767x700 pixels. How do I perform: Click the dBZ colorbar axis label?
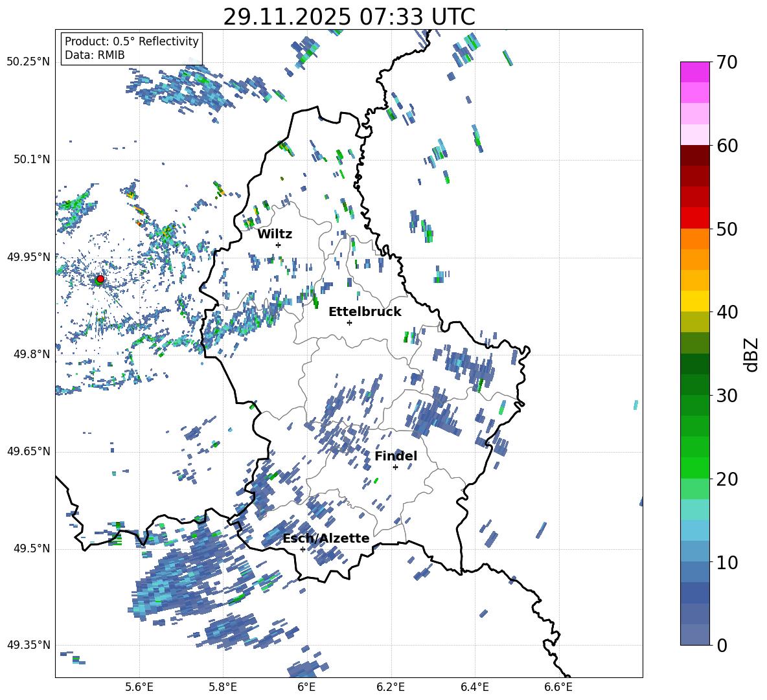[x=751, y=354]
